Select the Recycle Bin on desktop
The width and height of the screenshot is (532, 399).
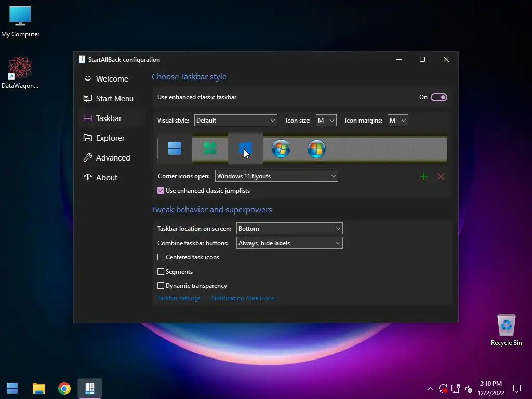[x=506, y=330]
